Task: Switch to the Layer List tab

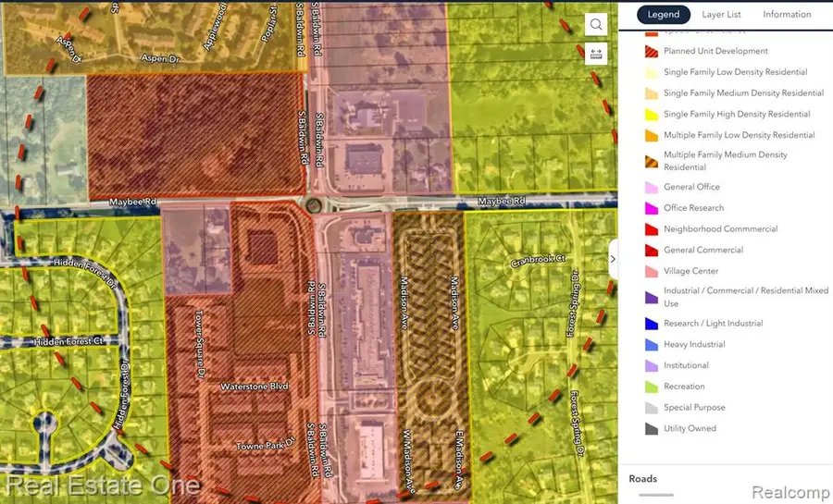Action: [721, 15]
